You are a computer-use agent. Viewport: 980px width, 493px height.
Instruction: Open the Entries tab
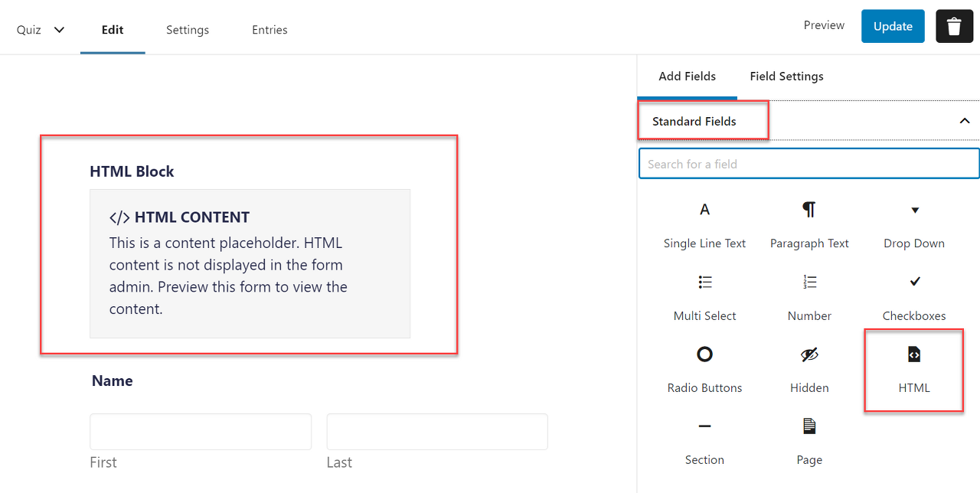pos(269,30)
